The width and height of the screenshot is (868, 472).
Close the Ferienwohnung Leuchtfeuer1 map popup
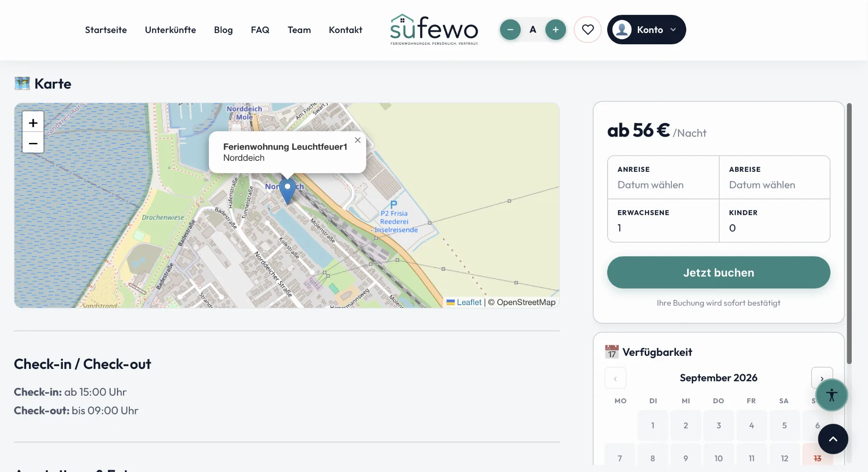(x=358, y=140)
